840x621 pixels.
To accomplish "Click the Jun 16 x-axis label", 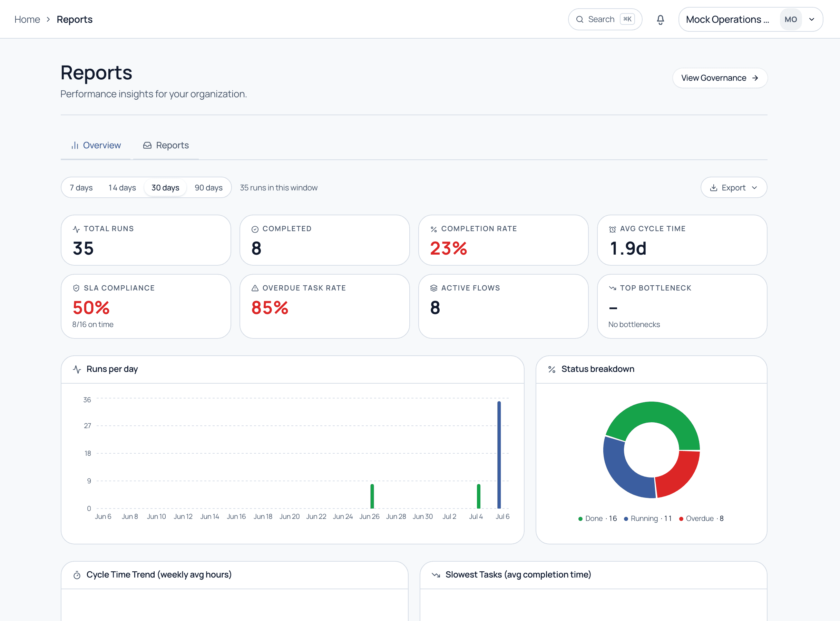I will coord(236,517).
